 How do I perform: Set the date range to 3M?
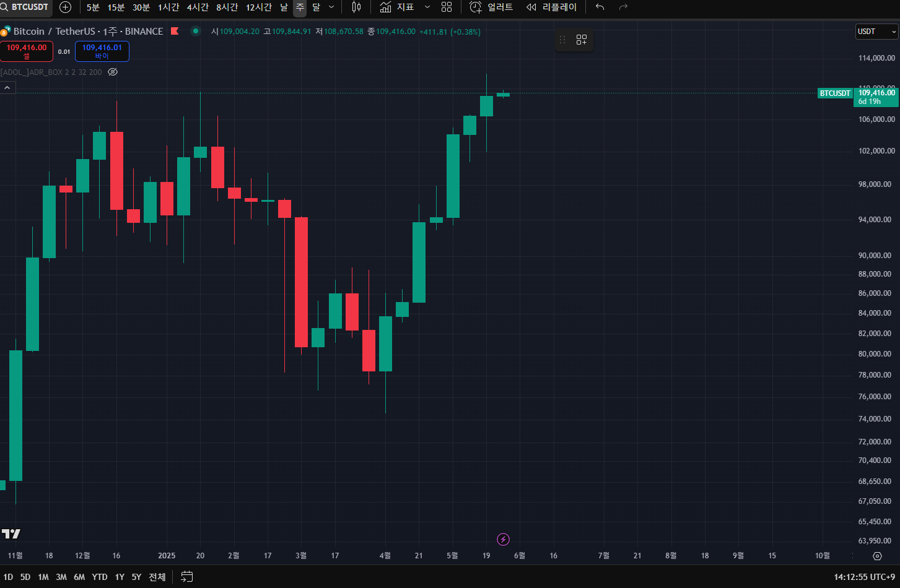61,577
